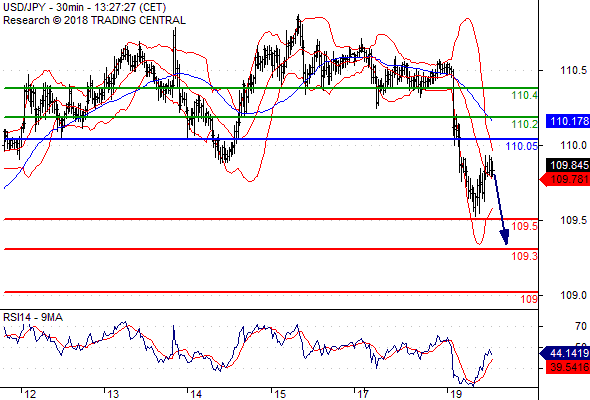Select the red 109 support level label
This screenshot has height=400, width=590.
point(529,299)
